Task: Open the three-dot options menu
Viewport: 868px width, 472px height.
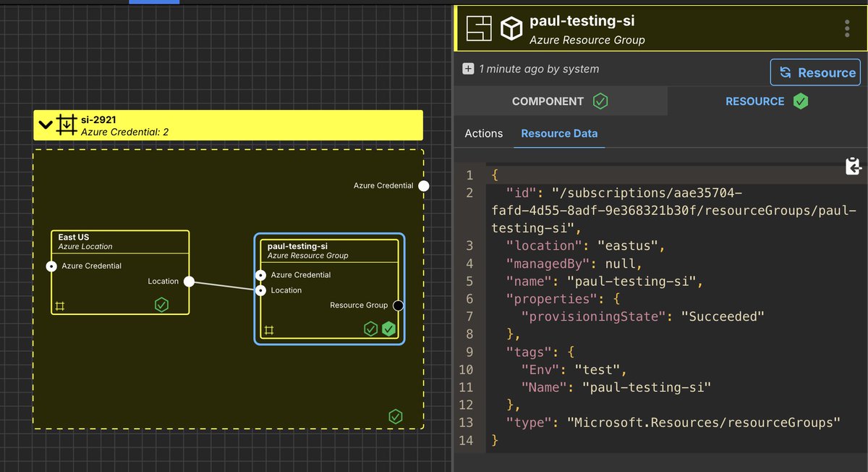Action: [847, 29]
